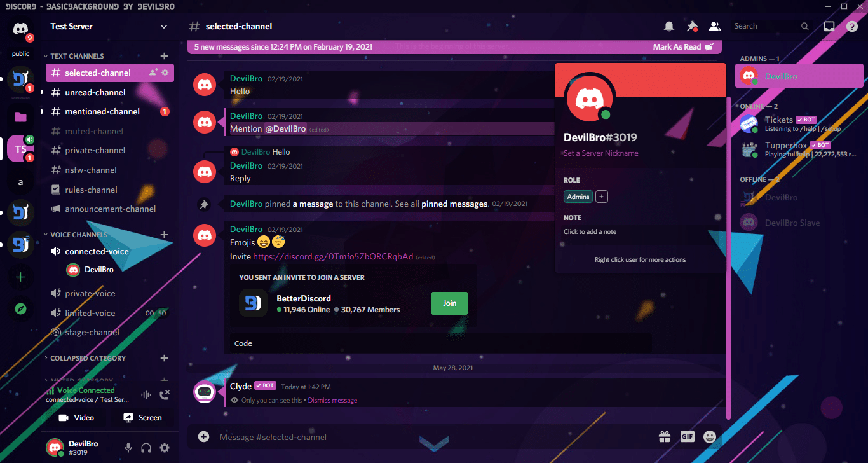868x463 pixels.
Task: Open help question mark icon
Action: click(852, 26)
